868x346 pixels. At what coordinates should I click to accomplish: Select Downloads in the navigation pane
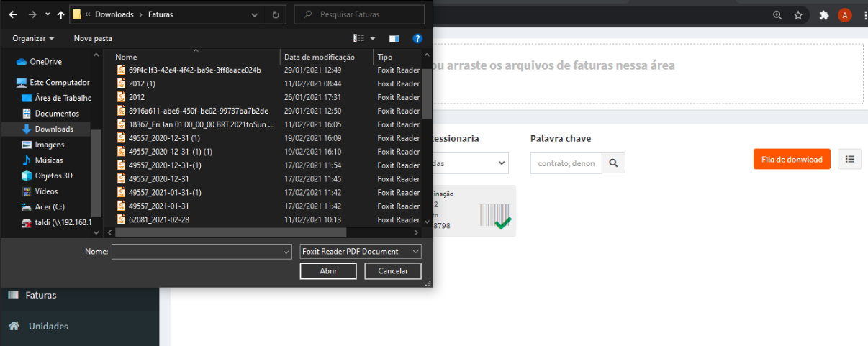coord(54,129)
